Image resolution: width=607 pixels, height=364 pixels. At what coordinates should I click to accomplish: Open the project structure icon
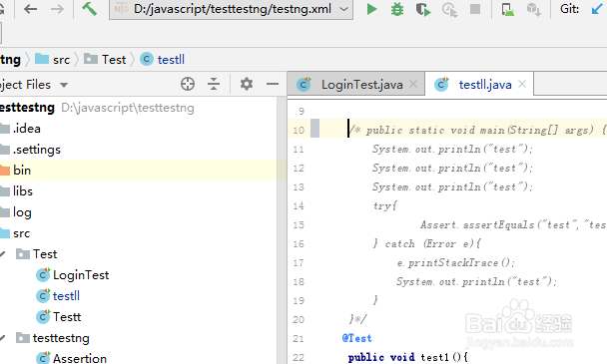[x=534, y=9]
